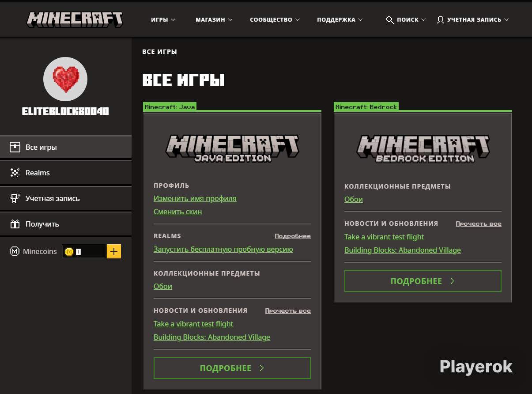This screenshot has height=394, width=532.
Task: Click ПОДРОБНЕЕ button in Java card
Action: coord(232,368)
